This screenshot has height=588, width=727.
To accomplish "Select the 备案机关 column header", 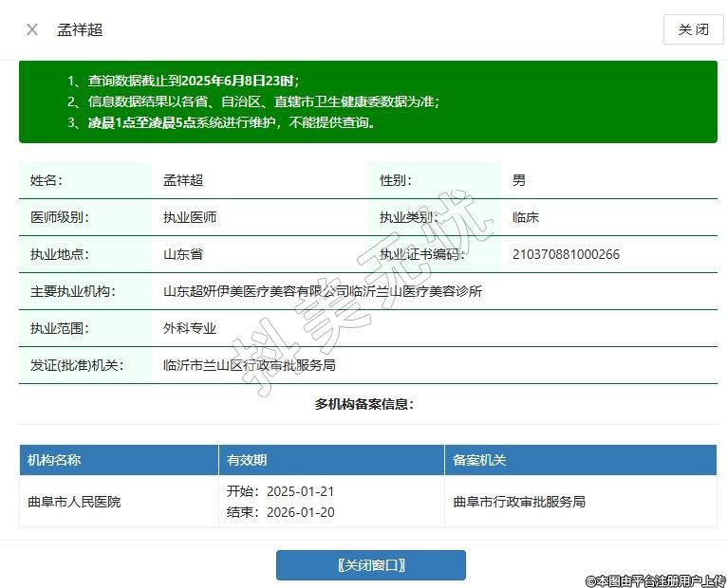I will pos(479,460).
